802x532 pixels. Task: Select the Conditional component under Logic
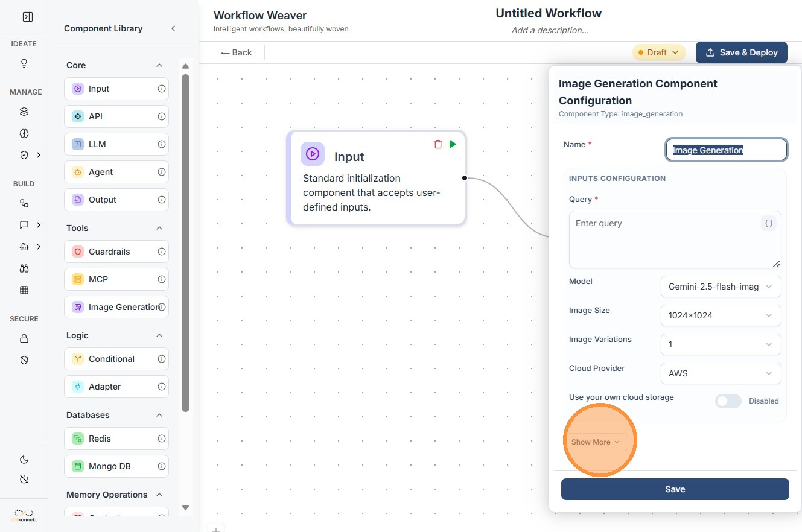tap(112, 359)
